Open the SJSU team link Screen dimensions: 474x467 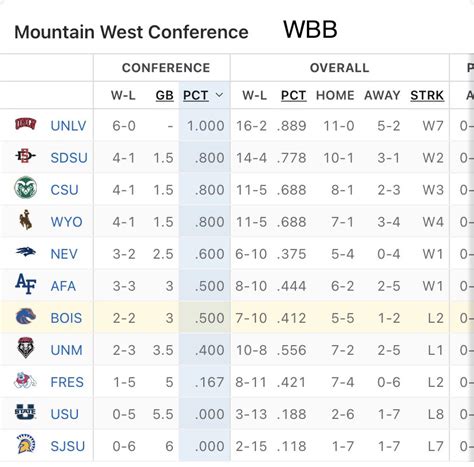68,446
